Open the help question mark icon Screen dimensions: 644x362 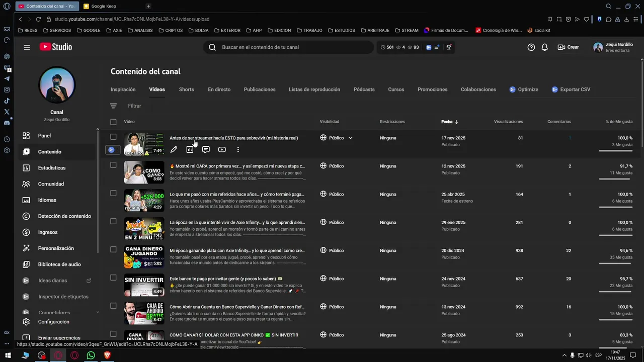click(x=531, y=47)
